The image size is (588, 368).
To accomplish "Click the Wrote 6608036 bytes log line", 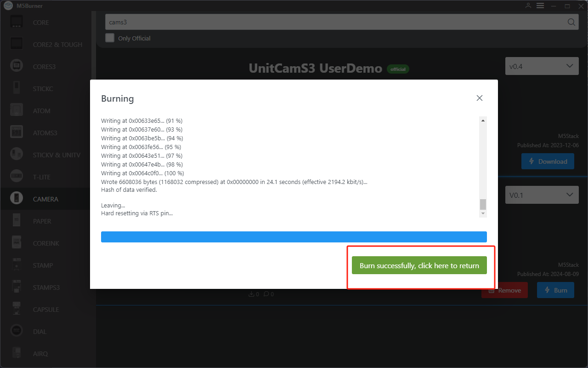I will 234,182.
